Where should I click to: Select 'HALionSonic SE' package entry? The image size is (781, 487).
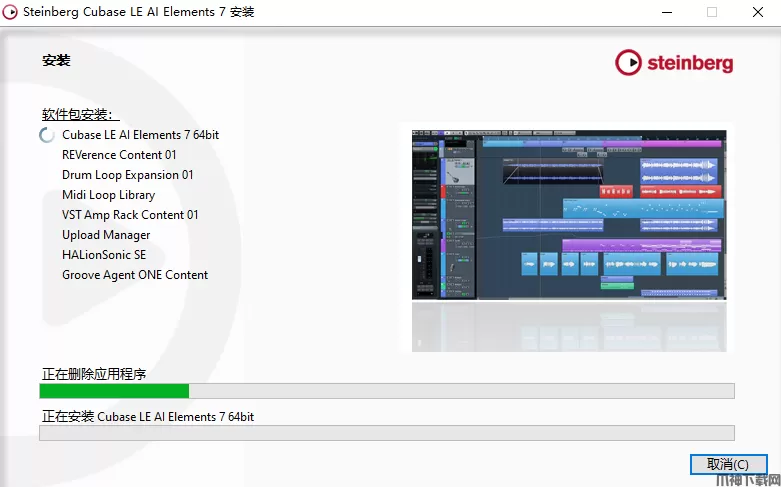pyautogui.click(x=104, y=254)
